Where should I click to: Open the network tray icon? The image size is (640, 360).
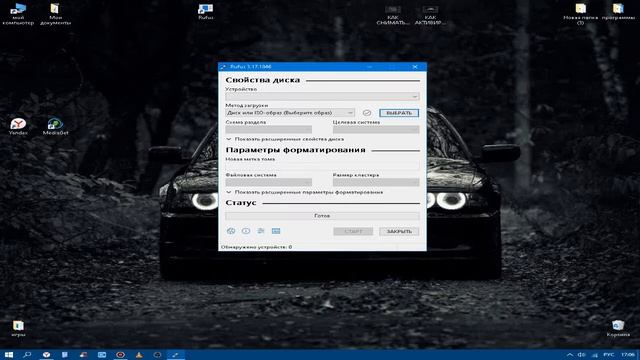(595, 355)
